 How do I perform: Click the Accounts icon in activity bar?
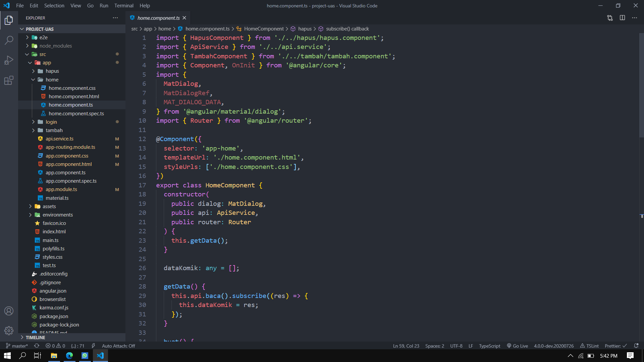[x=9, y=311]
